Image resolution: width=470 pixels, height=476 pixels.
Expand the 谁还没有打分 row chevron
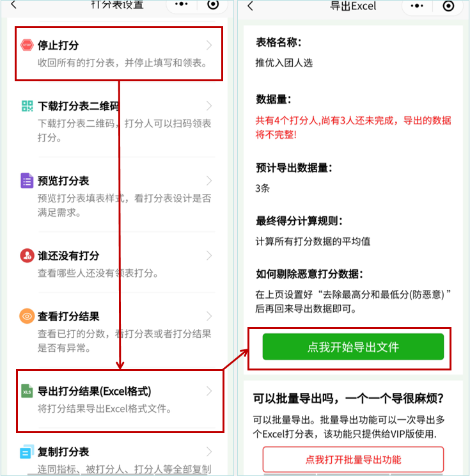click(209, 256)
